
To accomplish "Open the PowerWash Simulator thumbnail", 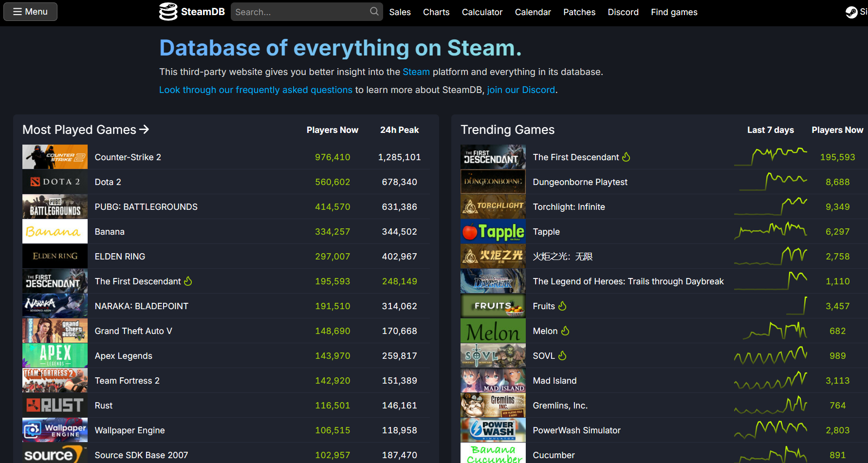I will tap(493, 430).
